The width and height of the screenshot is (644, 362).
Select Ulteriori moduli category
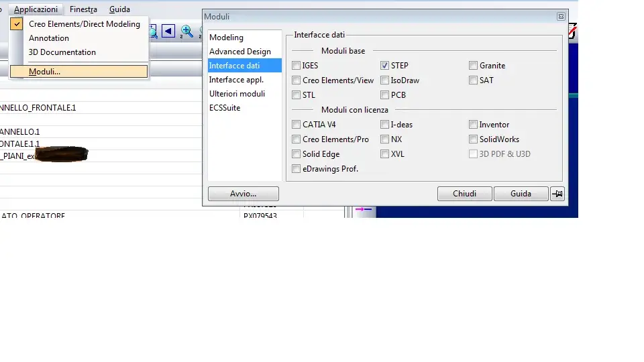point(245,94)
